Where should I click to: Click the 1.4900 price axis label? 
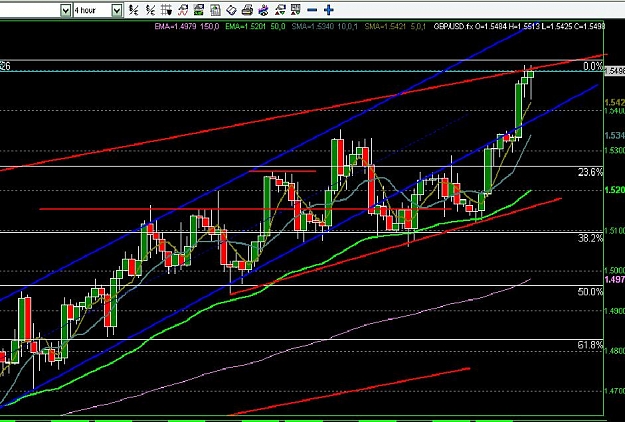pos(615,311)
